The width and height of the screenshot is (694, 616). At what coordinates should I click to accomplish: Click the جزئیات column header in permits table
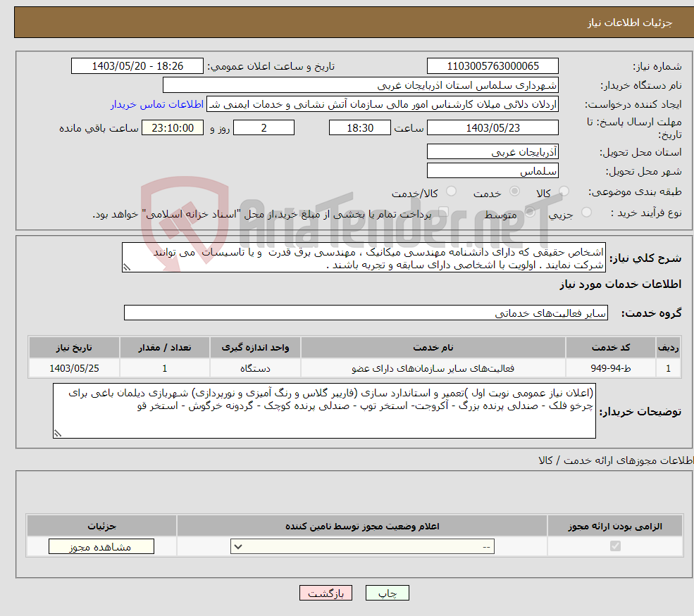click(x=101, y=526)
